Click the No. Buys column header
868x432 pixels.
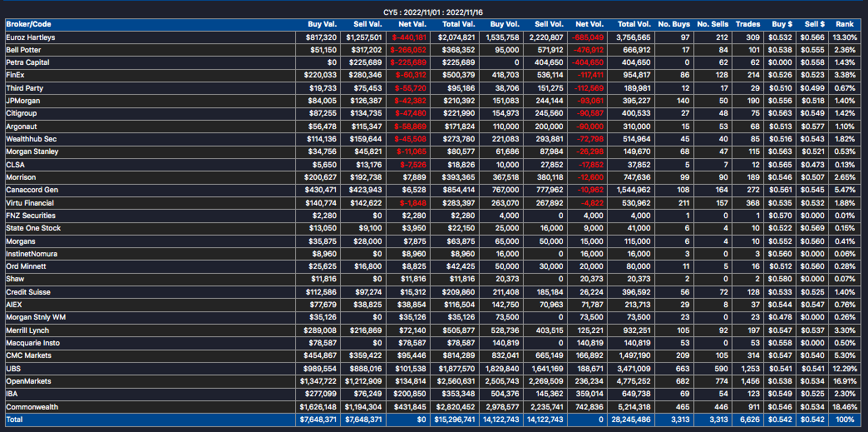(x=673, y=24)
